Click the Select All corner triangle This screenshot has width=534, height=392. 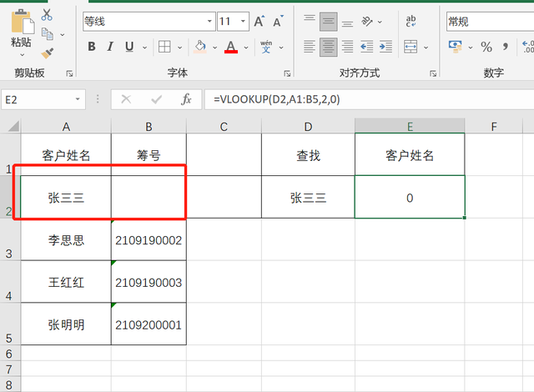13,126
